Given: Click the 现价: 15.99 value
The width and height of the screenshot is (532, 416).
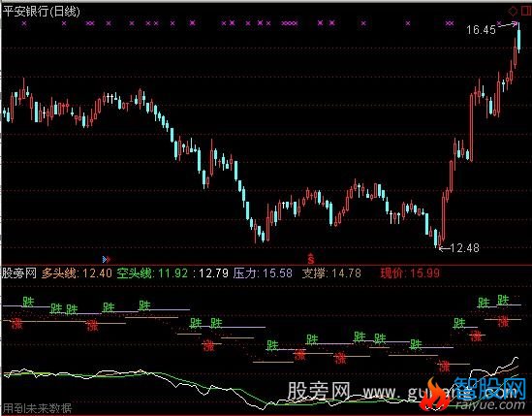Looking at the screenshot, I should click(410, 272).
